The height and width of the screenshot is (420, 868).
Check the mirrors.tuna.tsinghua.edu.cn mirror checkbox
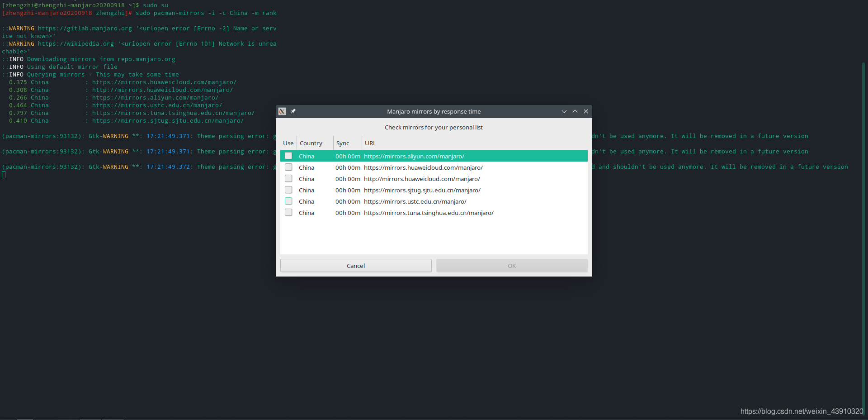pyautogui.click(x=288, y=212)
